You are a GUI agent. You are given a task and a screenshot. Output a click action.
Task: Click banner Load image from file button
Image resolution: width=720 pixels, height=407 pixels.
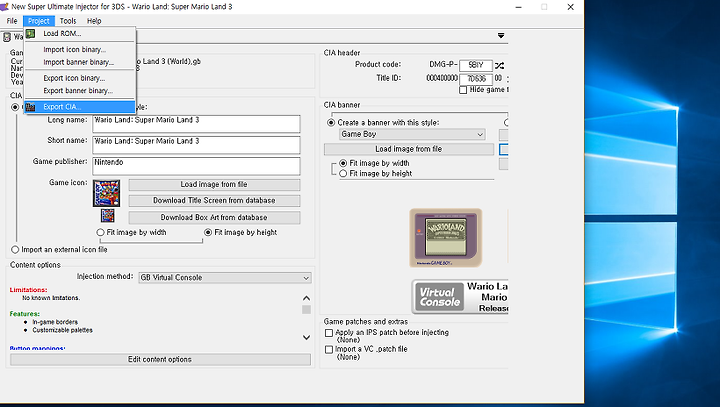pyautogui.click(x=409, y=149)
